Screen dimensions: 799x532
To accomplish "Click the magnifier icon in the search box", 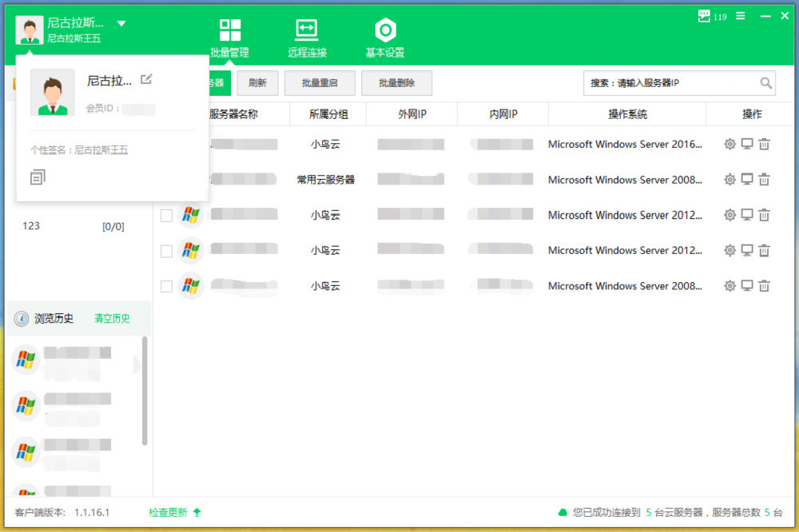I will coord(765,83).
